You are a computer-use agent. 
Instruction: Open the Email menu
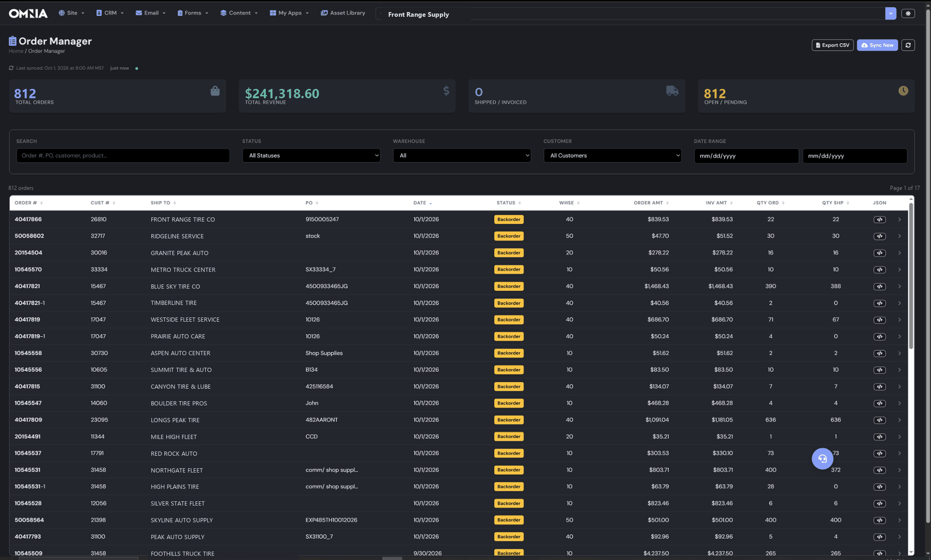point(150,13)
